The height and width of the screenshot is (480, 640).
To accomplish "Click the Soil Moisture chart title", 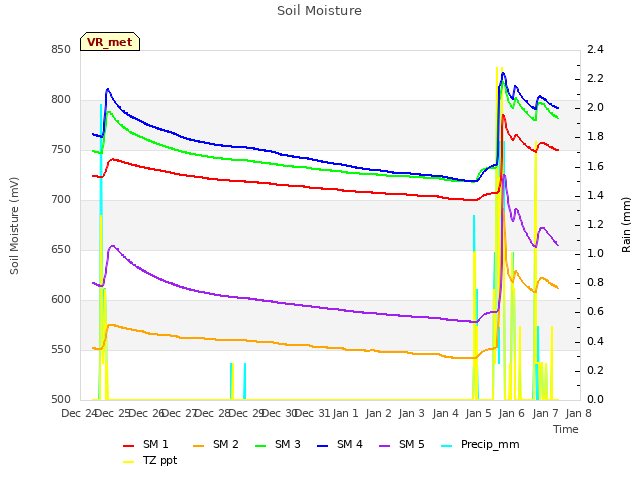I will [319, 11].
